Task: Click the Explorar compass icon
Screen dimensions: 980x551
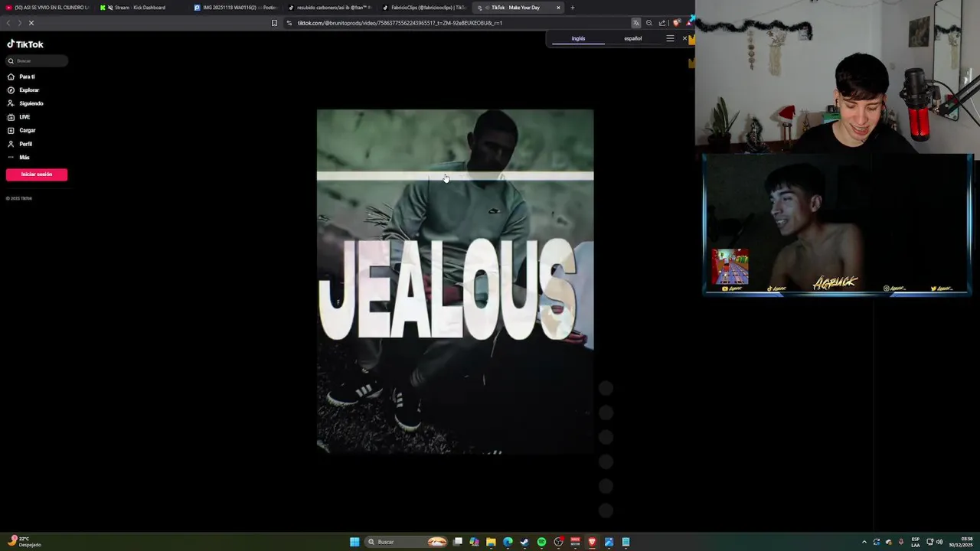Action: click(11, 90)
